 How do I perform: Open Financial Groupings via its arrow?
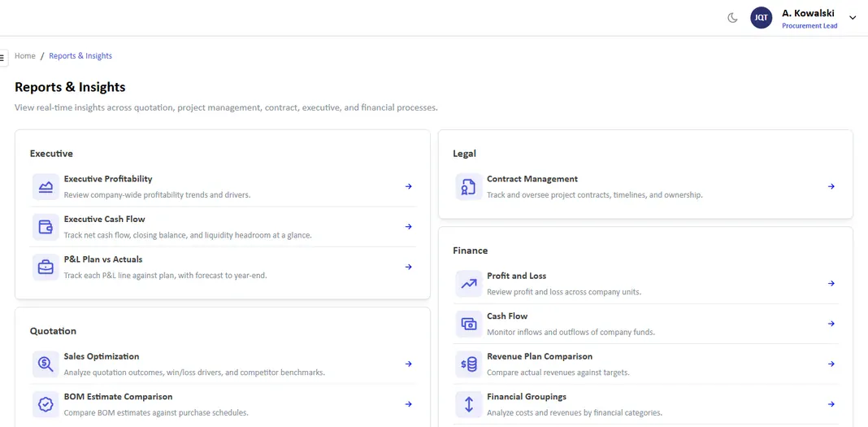831,404
